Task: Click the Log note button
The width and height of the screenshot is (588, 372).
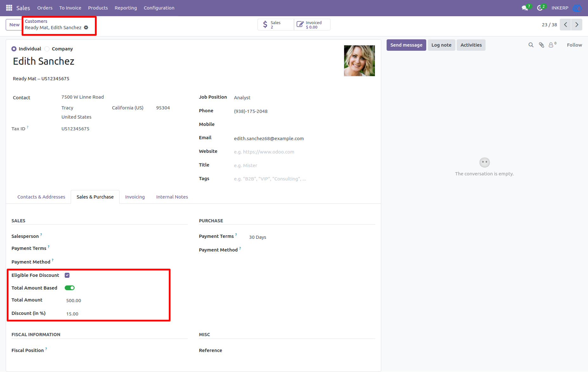Action: pos(441,45)
